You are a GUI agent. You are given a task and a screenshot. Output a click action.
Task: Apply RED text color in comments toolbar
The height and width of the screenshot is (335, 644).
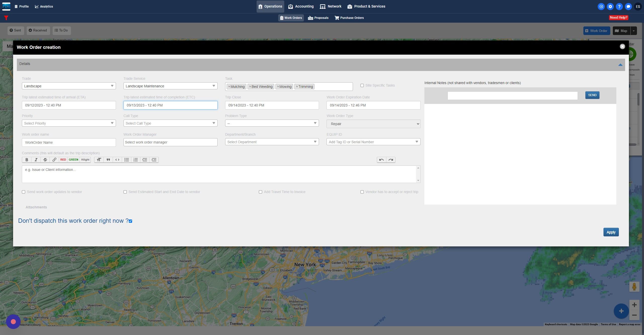[x=63, y=160]
